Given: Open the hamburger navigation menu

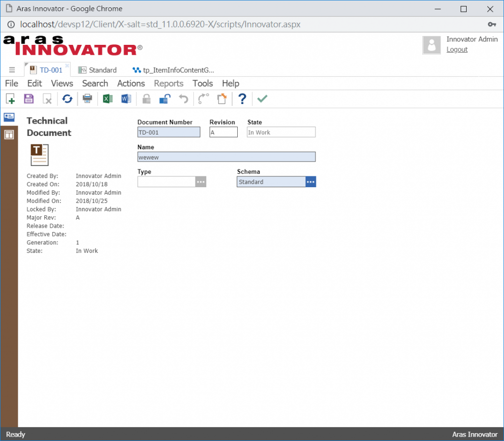Looking at the screenshot, I should coord(12,70).
